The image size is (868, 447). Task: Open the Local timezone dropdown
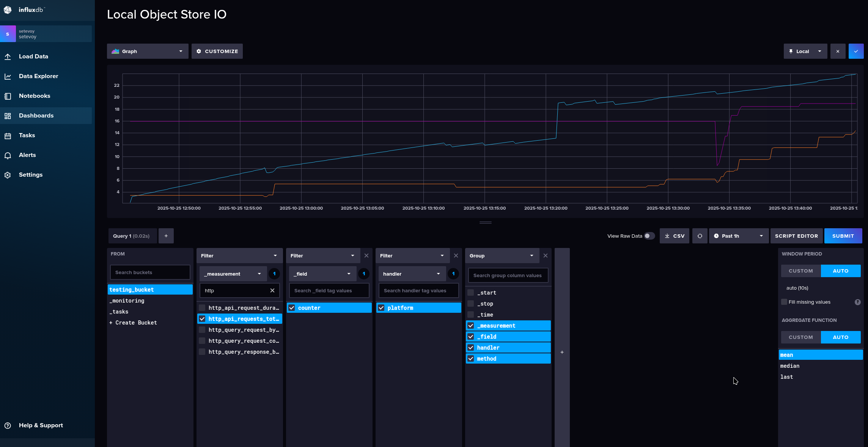805,51
